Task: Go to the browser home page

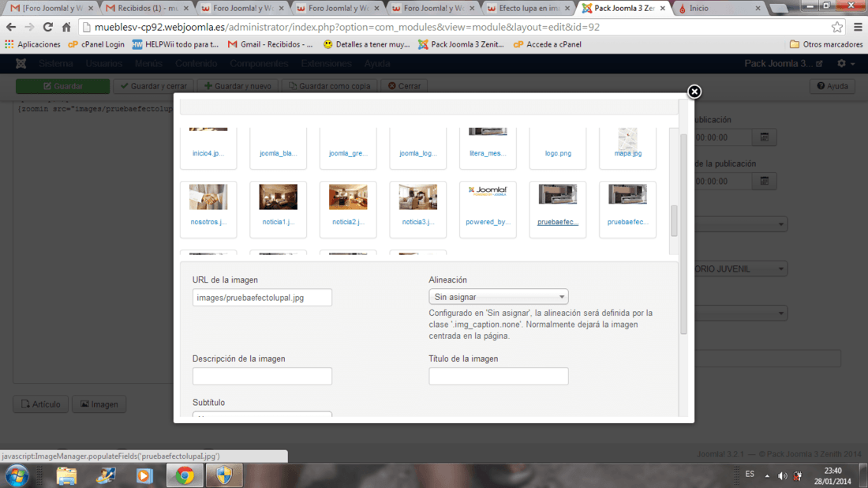Action: click(65, 27)
